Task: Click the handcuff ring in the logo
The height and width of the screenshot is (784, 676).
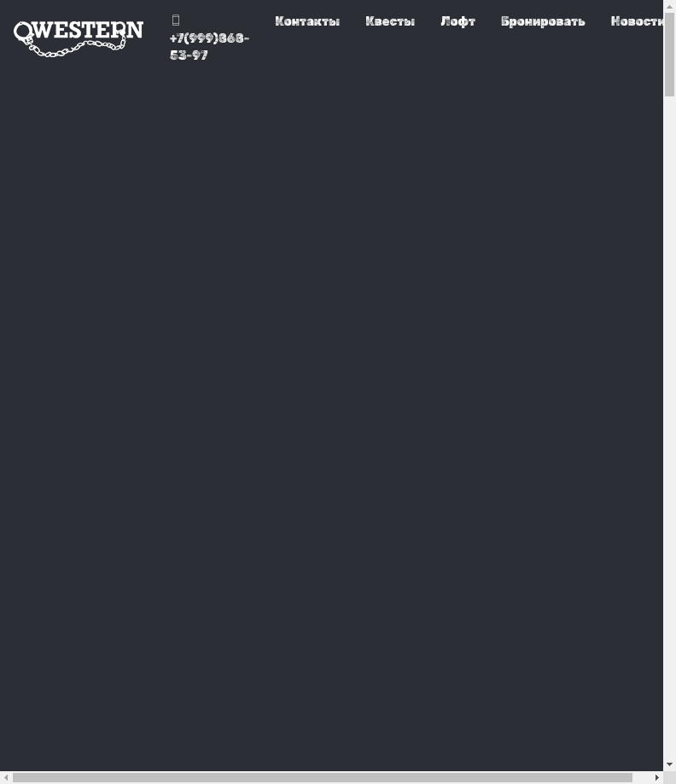Action: pos(21,32)
